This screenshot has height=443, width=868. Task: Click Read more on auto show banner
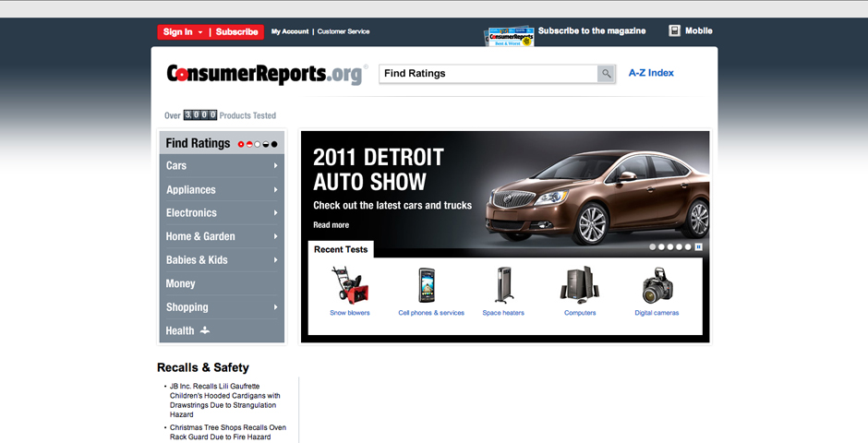[x=331, y=225]
